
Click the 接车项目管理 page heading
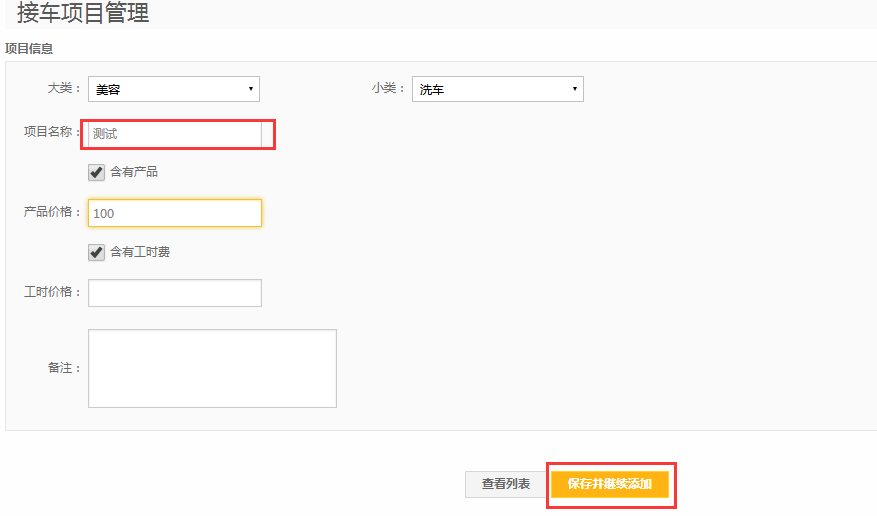(x=83, y=14)
